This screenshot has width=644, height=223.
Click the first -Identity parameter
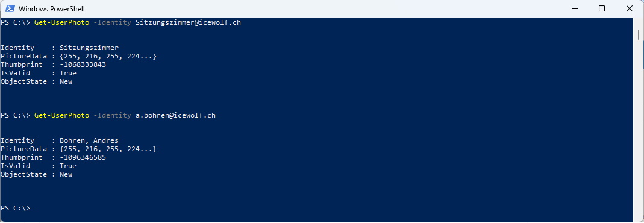pyautogui.click(x=112, y=22)
